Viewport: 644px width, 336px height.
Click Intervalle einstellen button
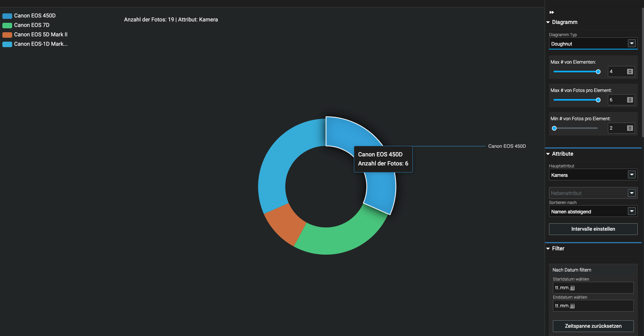click(x=593, y=229)
